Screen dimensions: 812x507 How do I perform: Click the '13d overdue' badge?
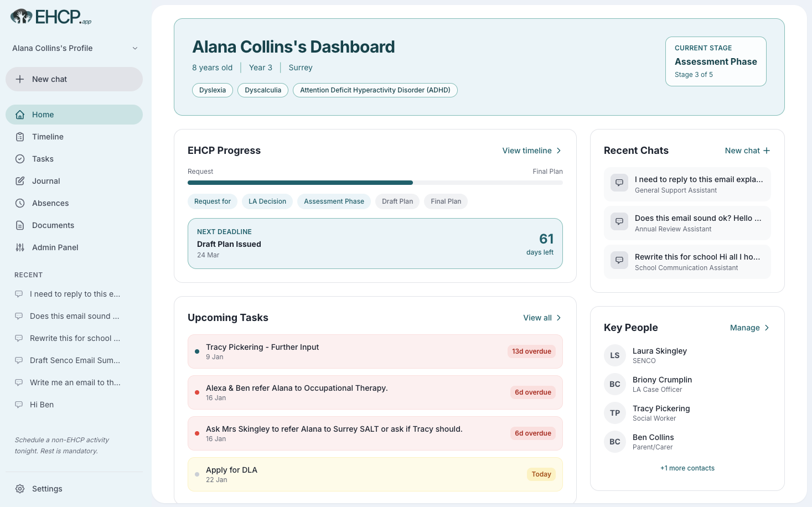531,351
